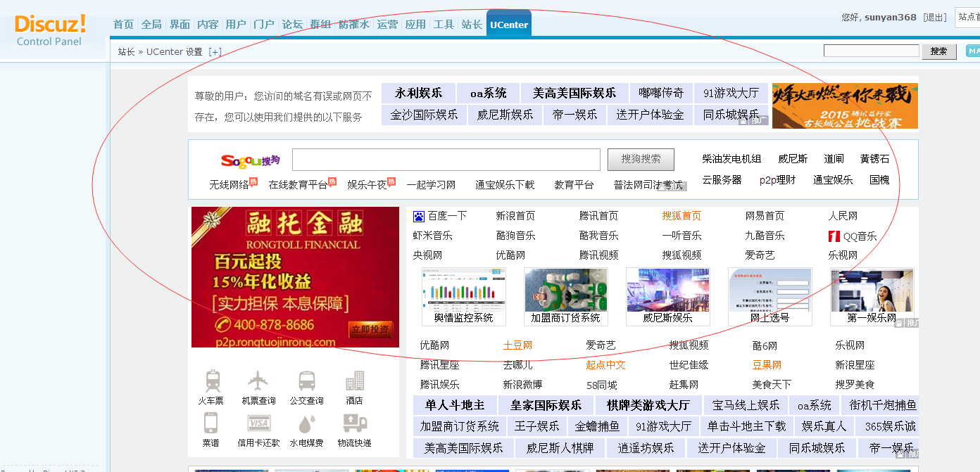980x472 pixels.
Task: Click the 信用卡还款 VISA card icon
Action: click(x=258, y=423)
